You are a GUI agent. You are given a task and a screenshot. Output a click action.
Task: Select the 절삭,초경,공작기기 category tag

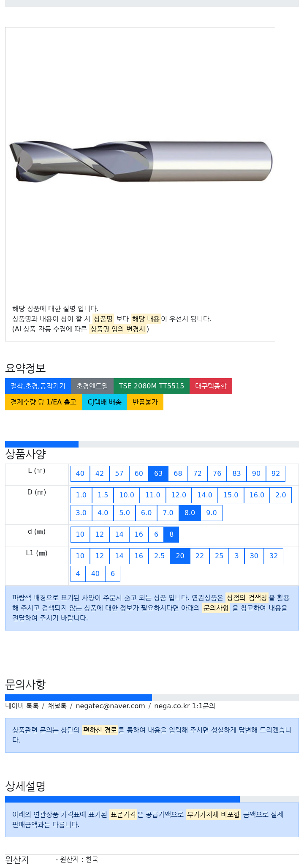click(38, 386)
